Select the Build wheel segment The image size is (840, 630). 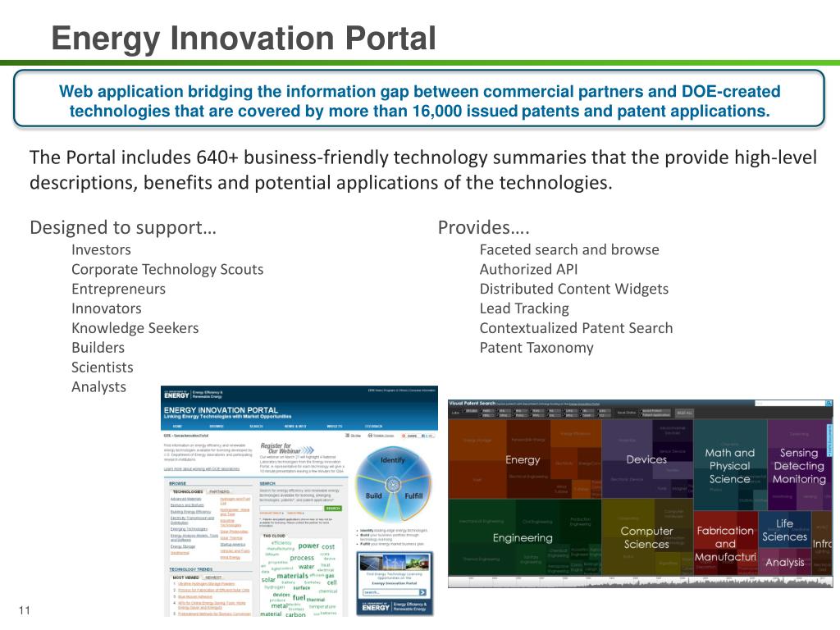point(373,496)
